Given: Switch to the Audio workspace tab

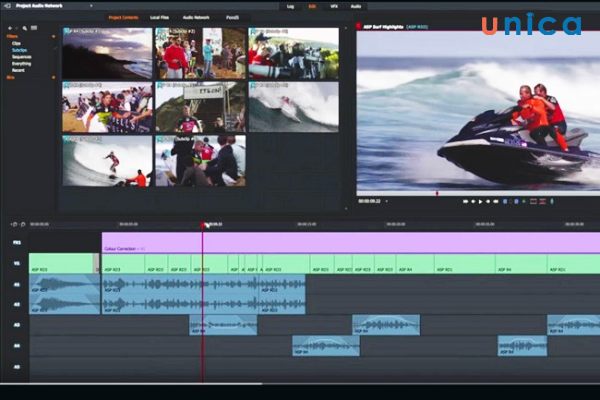Looking at the screenshot, I should pos(356,6).
